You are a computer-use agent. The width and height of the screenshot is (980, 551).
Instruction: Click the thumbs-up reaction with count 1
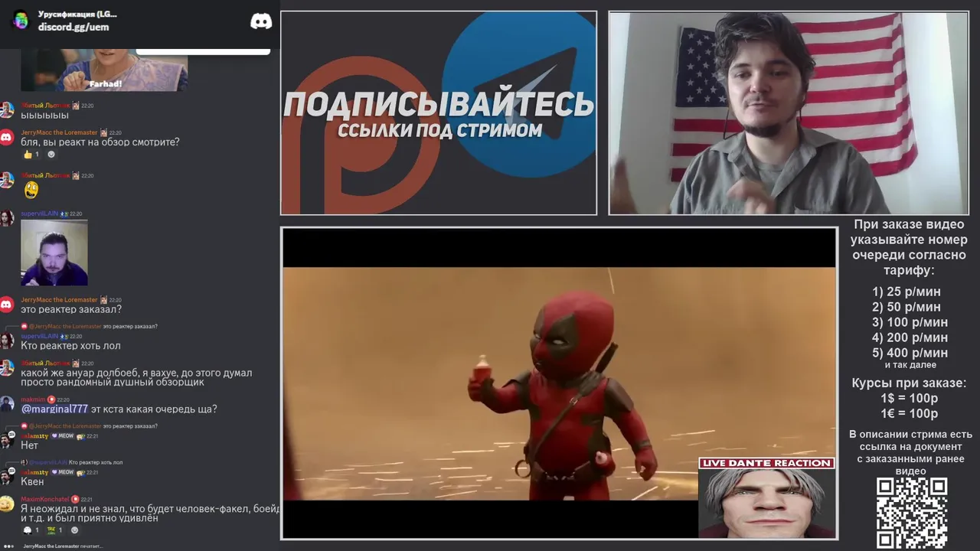pyautogui.click(x=31, y=154)
